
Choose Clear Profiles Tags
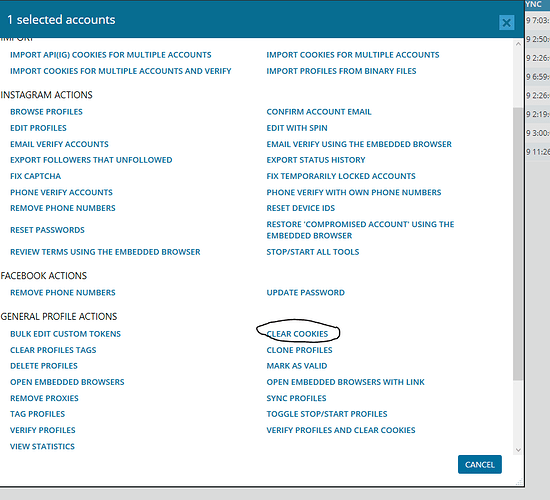[x=53, y=350]
